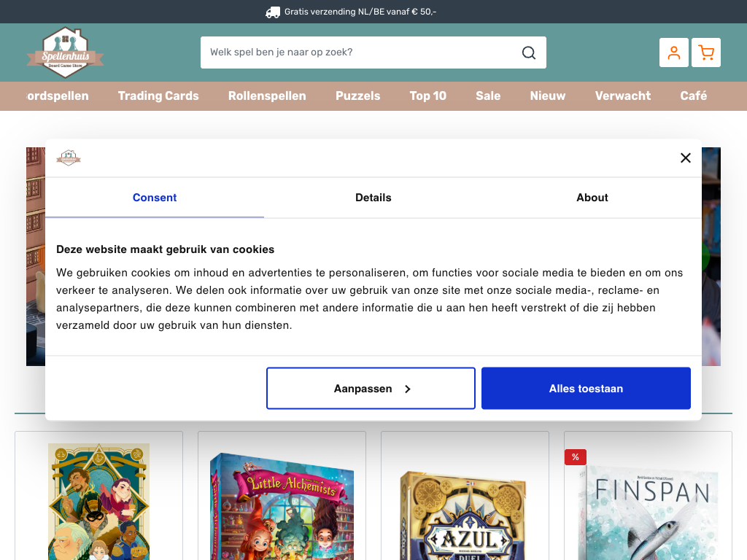747x560 pixels.
Task: Close the cookie consent dialog
Action: [x=685, y=158]
